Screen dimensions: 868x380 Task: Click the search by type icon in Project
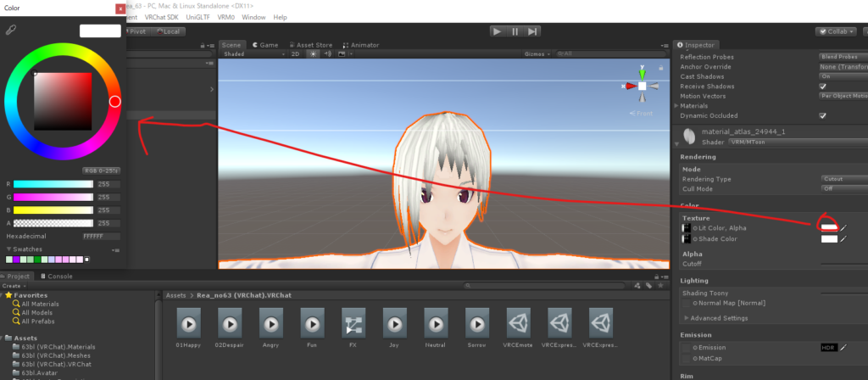click(637, 285)
